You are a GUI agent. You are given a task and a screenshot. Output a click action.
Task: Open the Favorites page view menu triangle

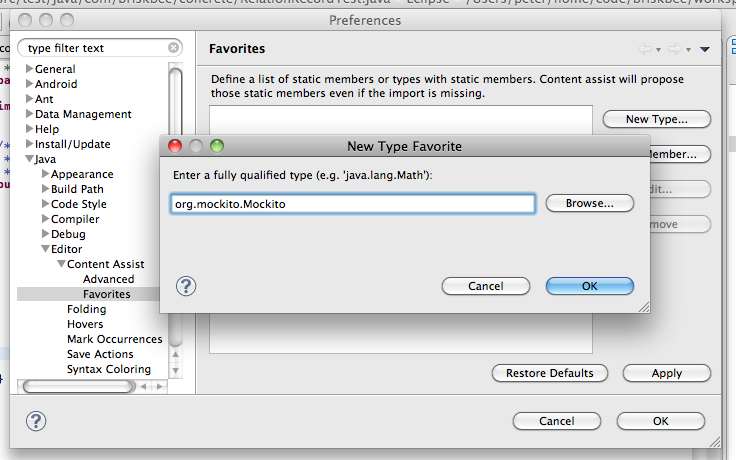(705, 49)
